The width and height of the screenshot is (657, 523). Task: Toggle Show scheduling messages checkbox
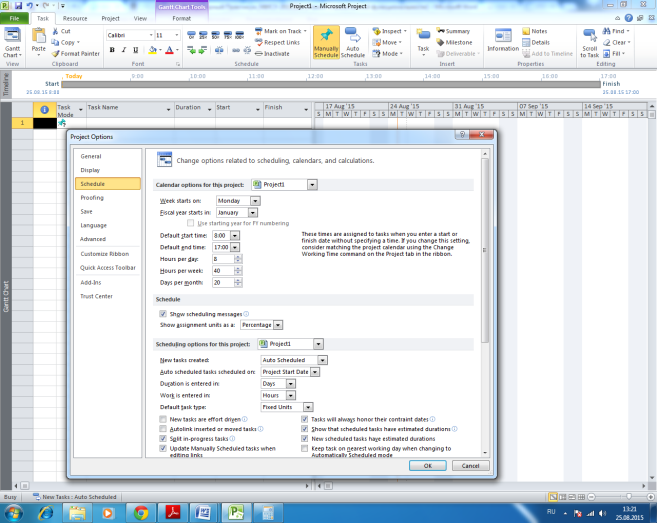tap(163, 314)
